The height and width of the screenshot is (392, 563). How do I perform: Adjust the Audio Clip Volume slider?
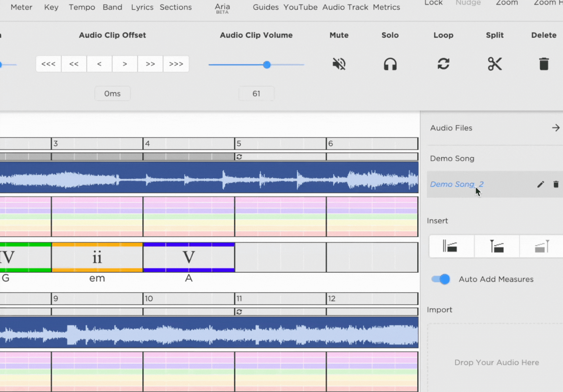(256, 65)
